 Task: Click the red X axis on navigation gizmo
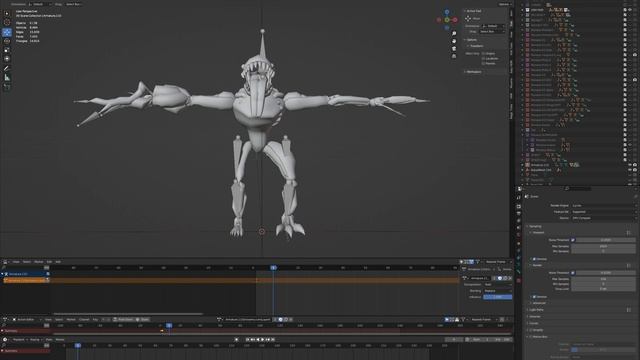tap(456, 20)
